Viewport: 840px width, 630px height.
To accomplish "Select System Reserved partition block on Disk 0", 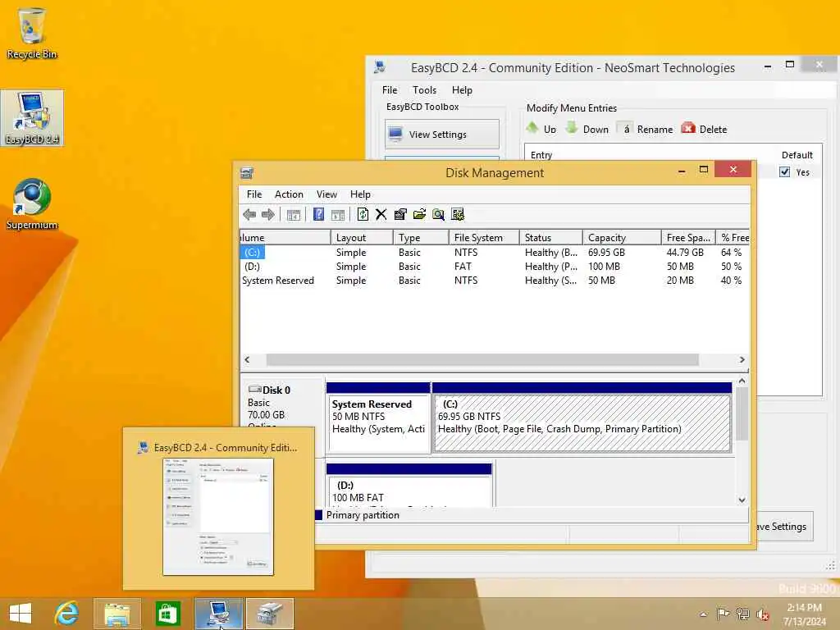I will coord(378,418).
